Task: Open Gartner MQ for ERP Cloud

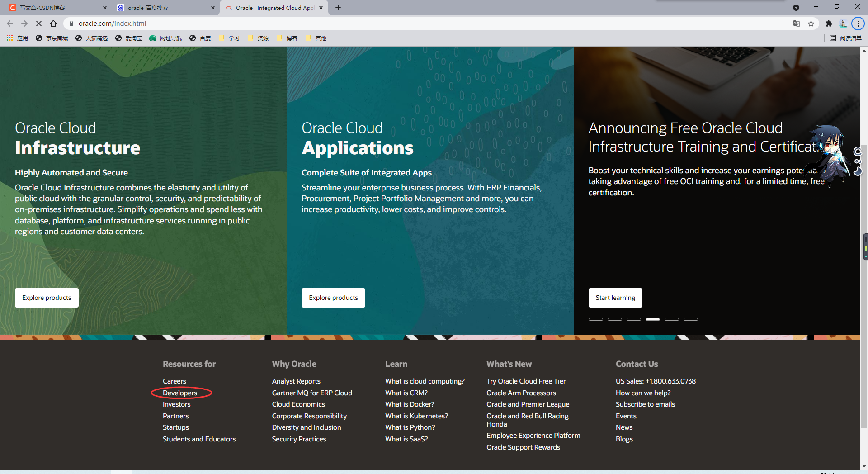Action: (x=312, y=393)
